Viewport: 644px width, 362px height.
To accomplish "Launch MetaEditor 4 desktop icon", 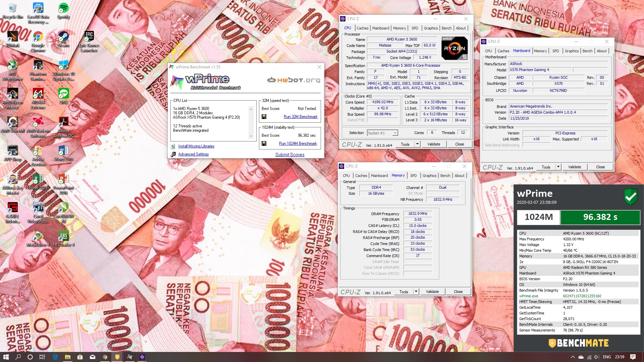I will 38,239.
